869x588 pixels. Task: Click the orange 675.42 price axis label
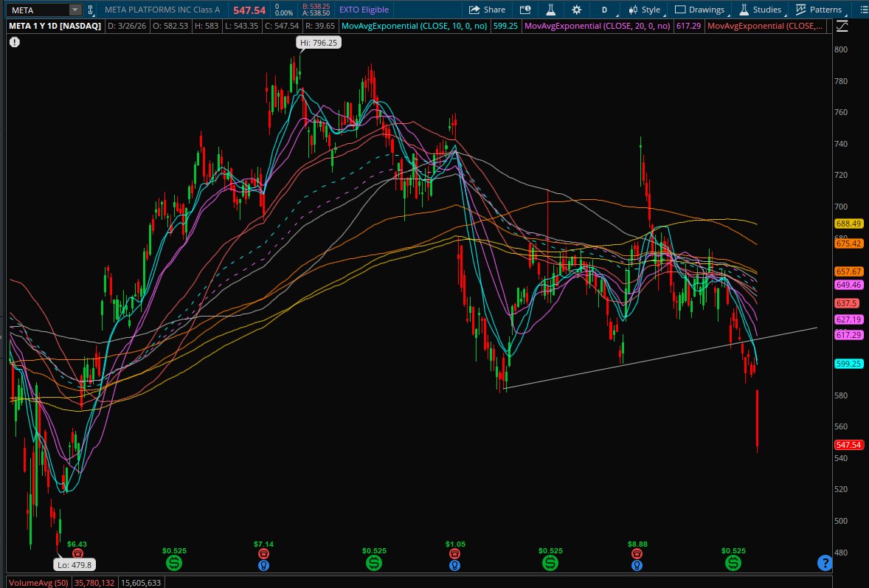coord(848,243)
